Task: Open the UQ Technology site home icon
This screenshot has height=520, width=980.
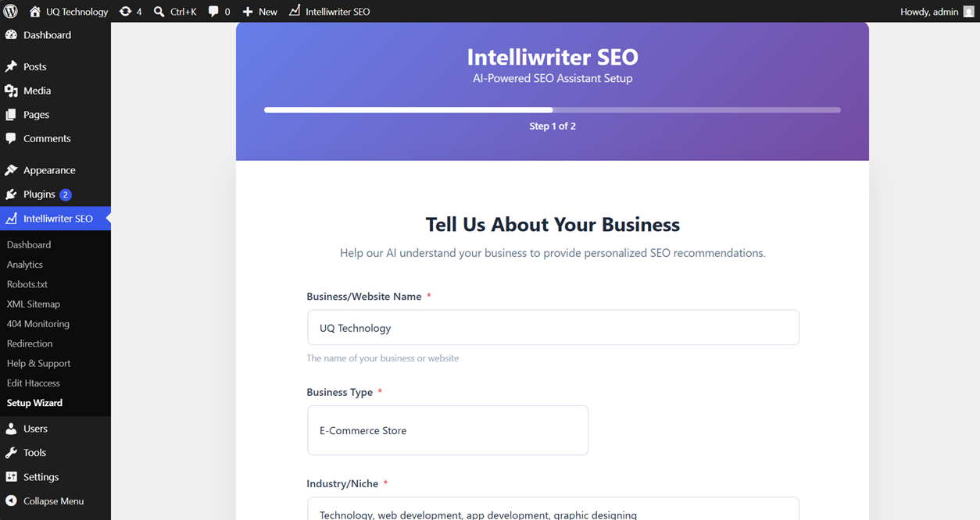Action: (x=34, y=12)
